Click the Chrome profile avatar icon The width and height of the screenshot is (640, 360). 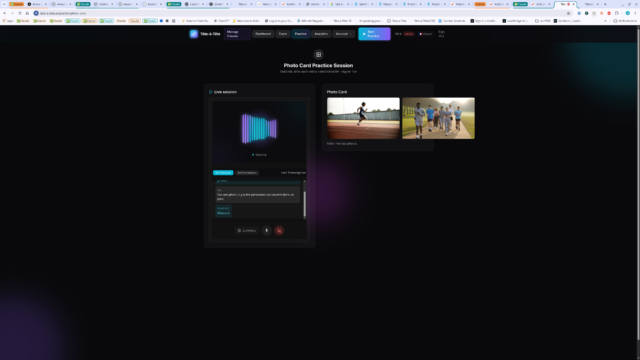click(628, 13)
